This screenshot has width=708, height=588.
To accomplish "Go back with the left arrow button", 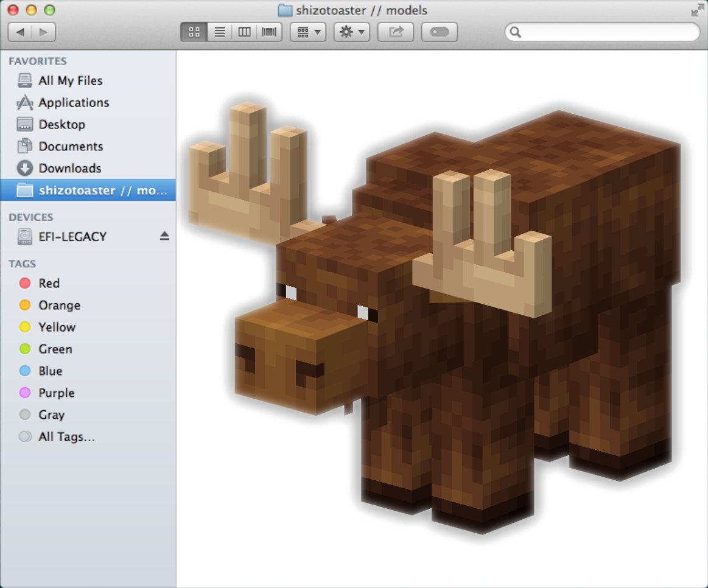I will point(20,32).
